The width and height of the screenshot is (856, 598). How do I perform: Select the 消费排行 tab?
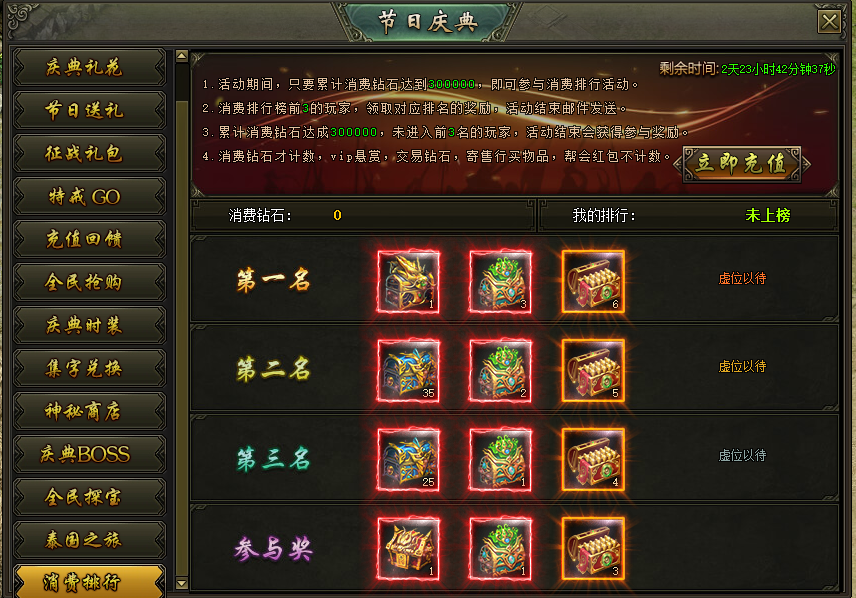[89, 582]
